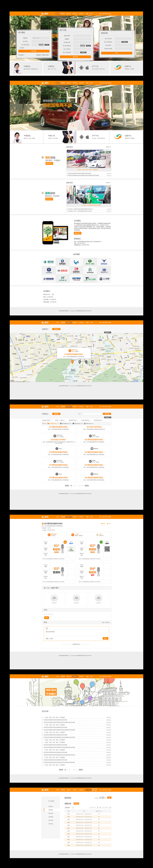Open the 国家电网 partner logo
Viewport: 153px width, 868px height.
click(49, 262)
